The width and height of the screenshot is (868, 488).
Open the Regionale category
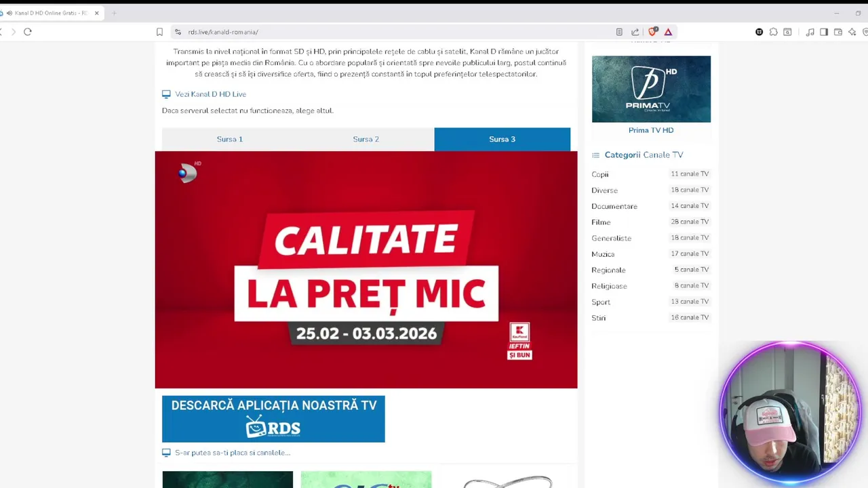[x=608, y=270]
